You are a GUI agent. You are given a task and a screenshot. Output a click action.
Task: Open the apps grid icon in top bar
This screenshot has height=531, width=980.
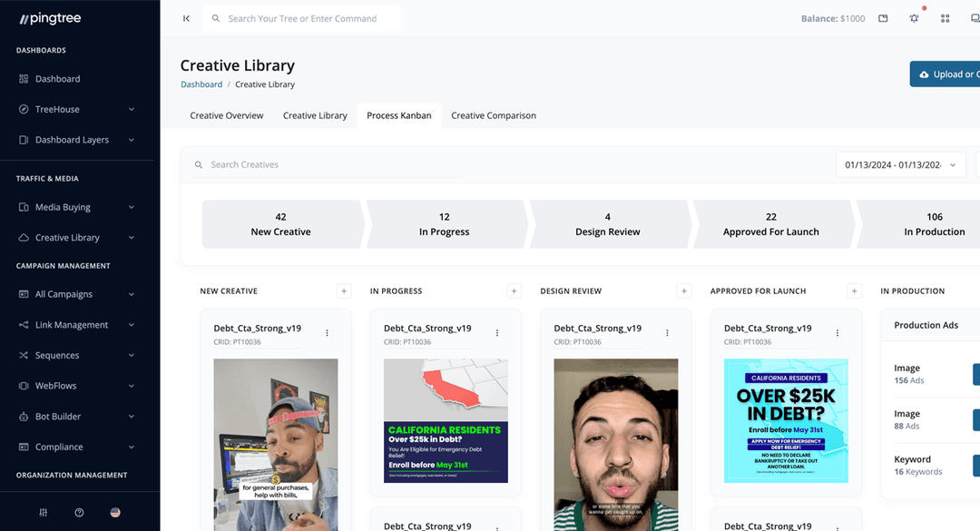[x=945, y=18]
